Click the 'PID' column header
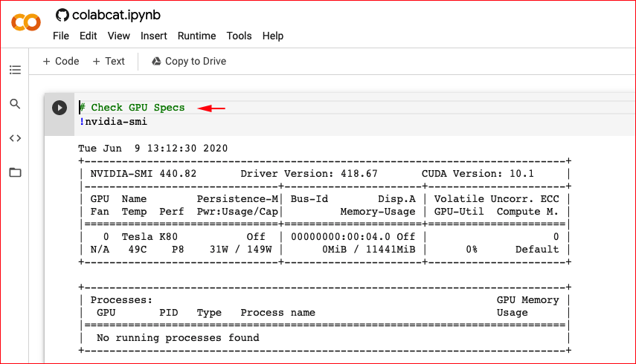This screenshot has width=636, height=364. click(x=168, y=313)
